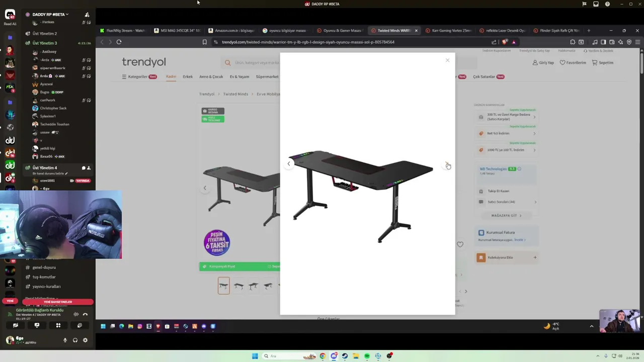Show previous image in the popup gallery
Viewport: 644px width, 362px height.
pyautogui.click(x=289, y=163)
